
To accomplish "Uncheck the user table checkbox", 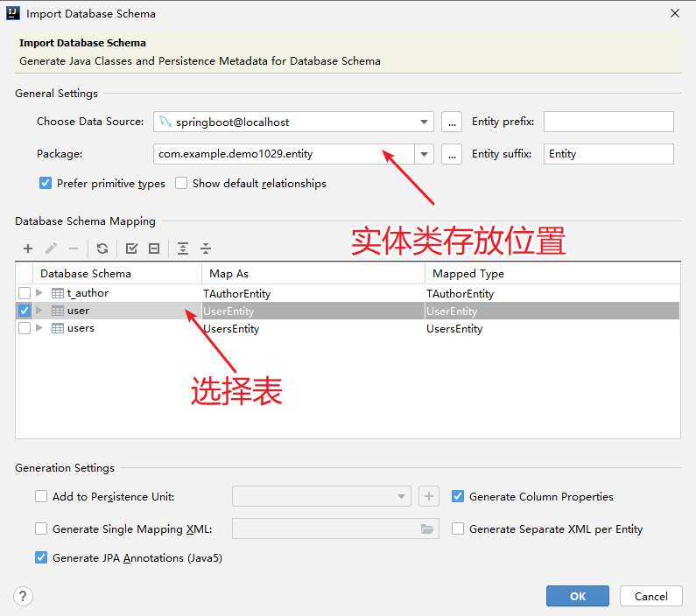I will (25, 311).
